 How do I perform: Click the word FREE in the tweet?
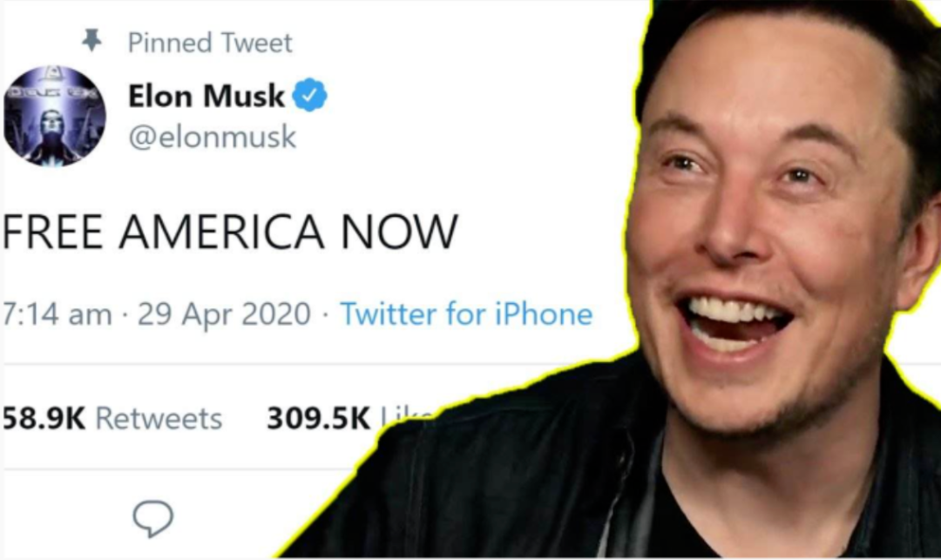pyautogui.click(x=53, y=232)
